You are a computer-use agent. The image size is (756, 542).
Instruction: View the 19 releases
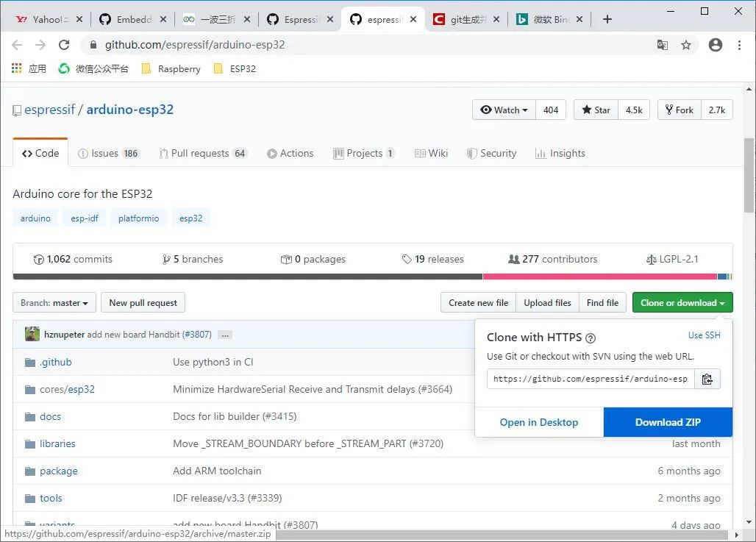tap(433, 260)
